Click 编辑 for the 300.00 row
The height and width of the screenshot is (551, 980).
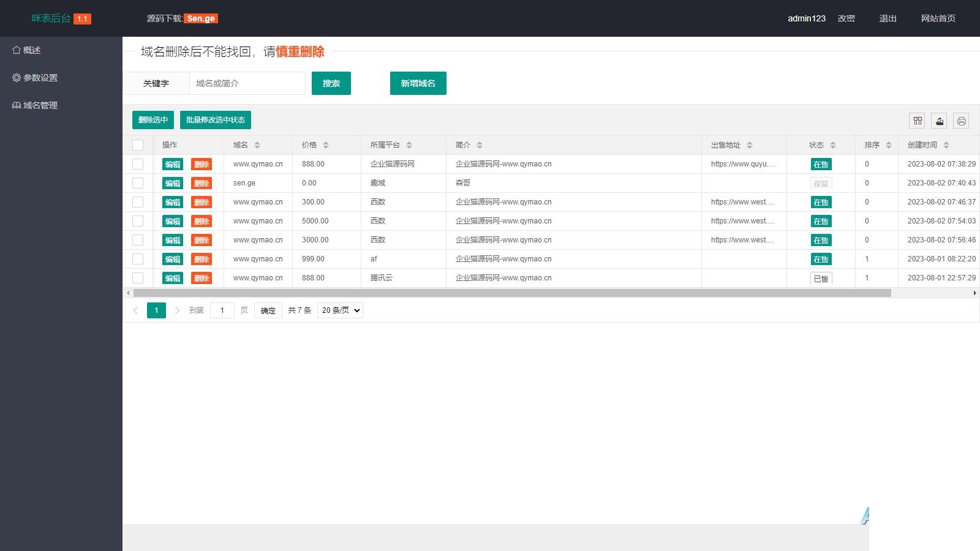(173, 202)
